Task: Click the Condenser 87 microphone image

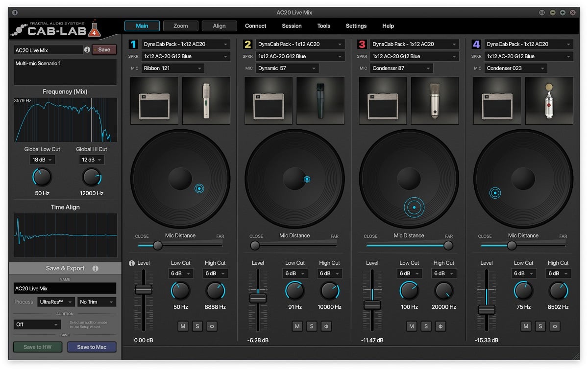Action: (x=435, y=100)
